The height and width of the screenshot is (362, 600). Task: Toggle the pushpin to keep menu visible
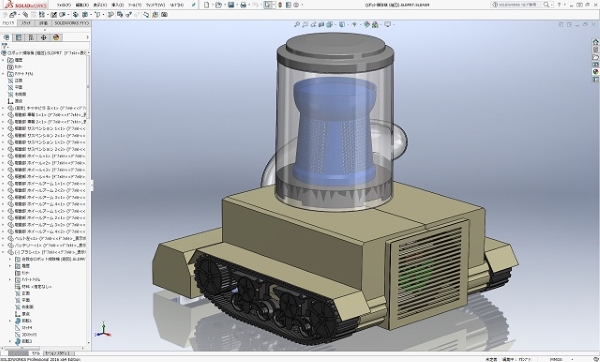click(194, 5)
